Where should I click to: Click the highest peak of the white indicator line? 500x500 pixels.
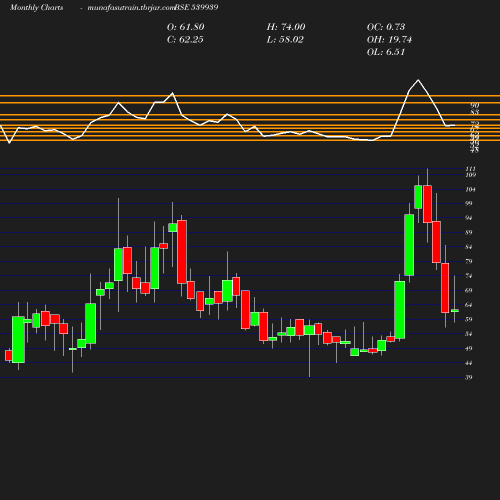pos(418,80)
